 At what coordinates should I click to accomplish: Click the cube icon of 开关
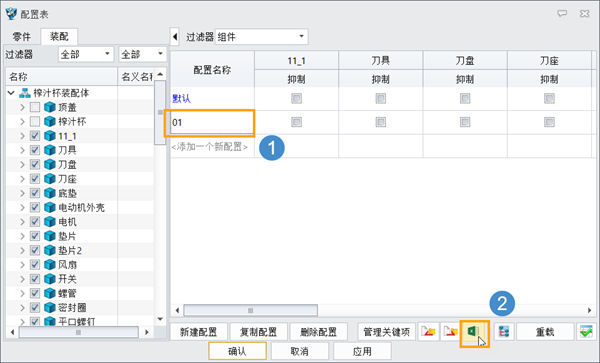click(50, 279)
